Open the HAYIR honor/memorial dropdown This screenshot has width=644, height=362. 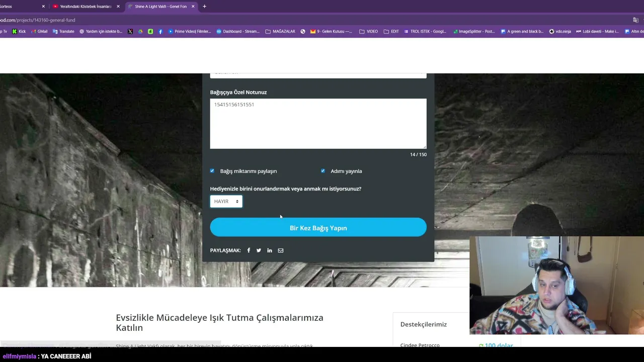(x=226, y=202)
